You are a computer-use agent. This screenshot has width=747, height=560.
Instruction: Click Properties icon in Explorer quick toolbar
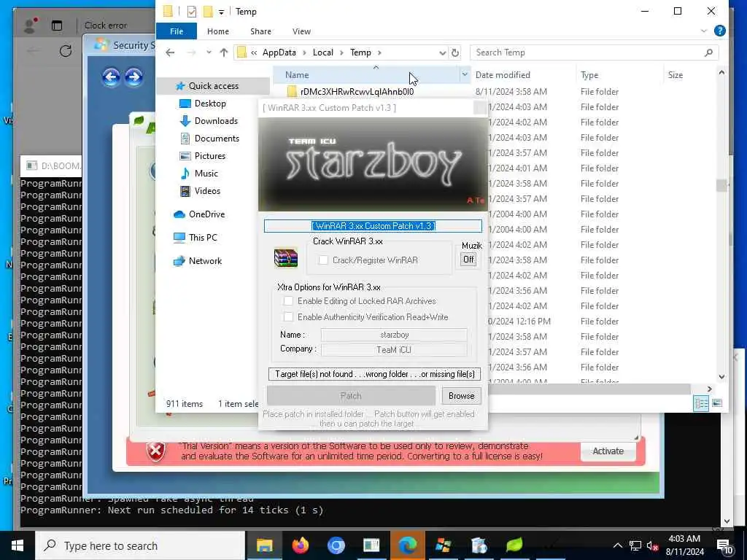[x=192, y=12]
